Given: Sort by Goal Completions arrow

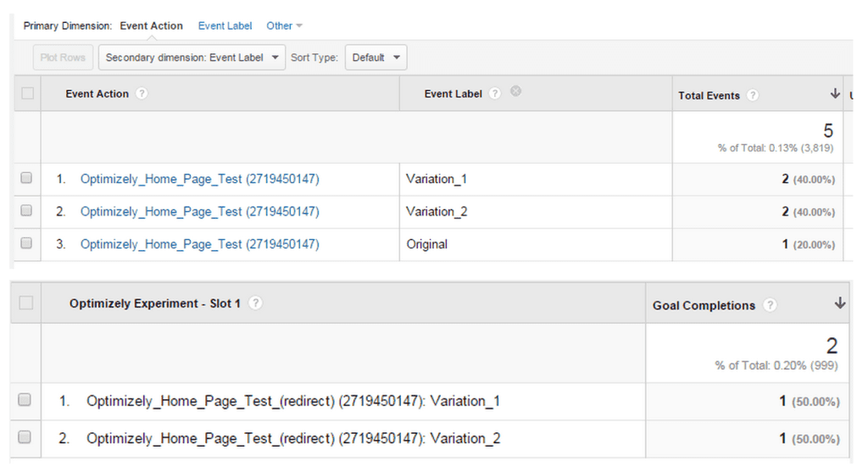Looking at the screenshot, I should pos(840,303).
